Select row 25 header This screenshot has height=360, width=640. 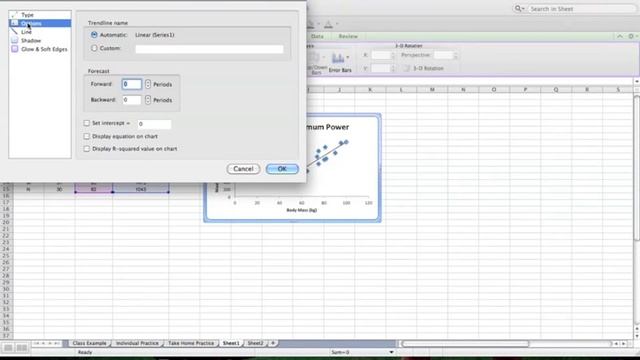click(6, 256)
